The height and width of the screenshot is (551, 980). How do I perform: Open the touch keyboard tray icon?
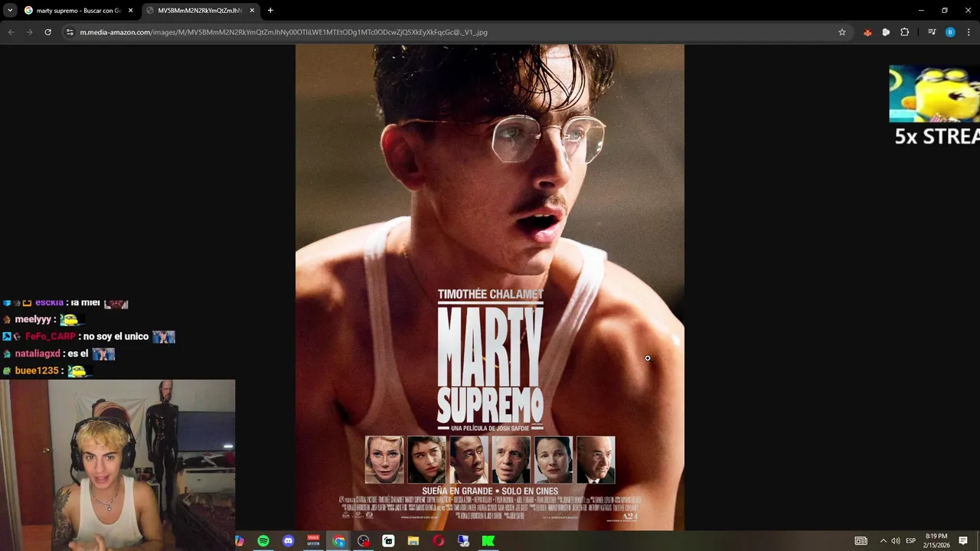(x=861, y=541)
